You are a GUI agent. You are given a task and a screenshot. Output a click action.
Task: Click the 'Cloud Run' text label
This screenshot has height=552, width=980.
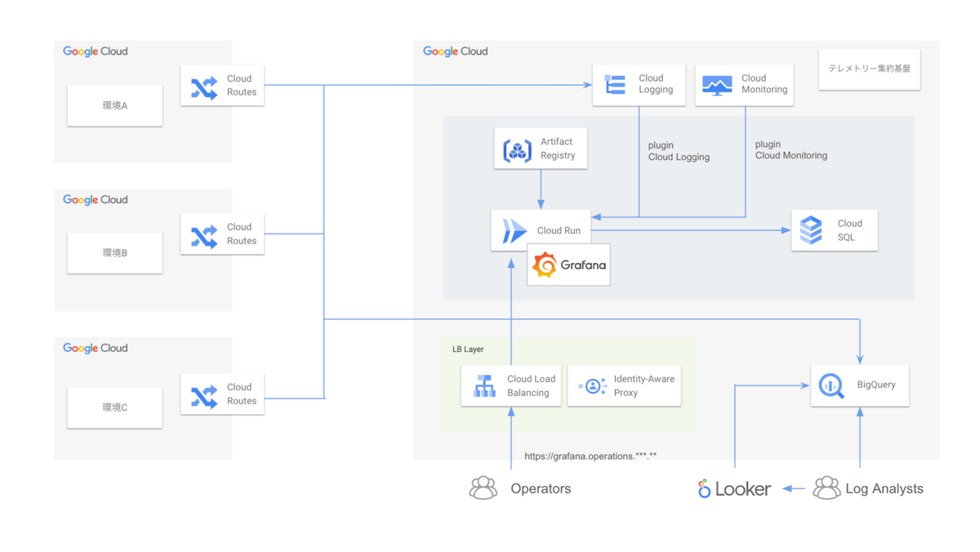[x=559, y=231]
